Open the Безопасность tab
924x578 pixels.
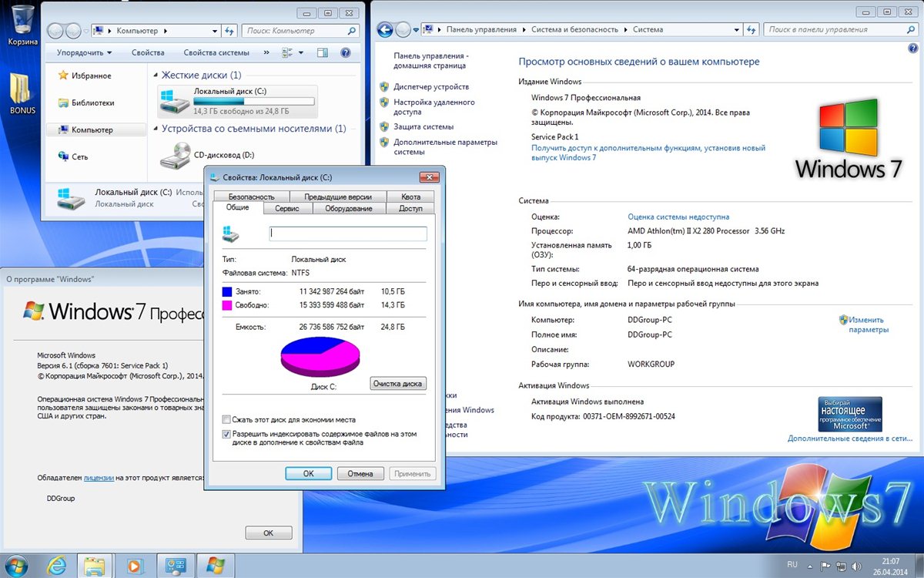(x=251, y=197)
